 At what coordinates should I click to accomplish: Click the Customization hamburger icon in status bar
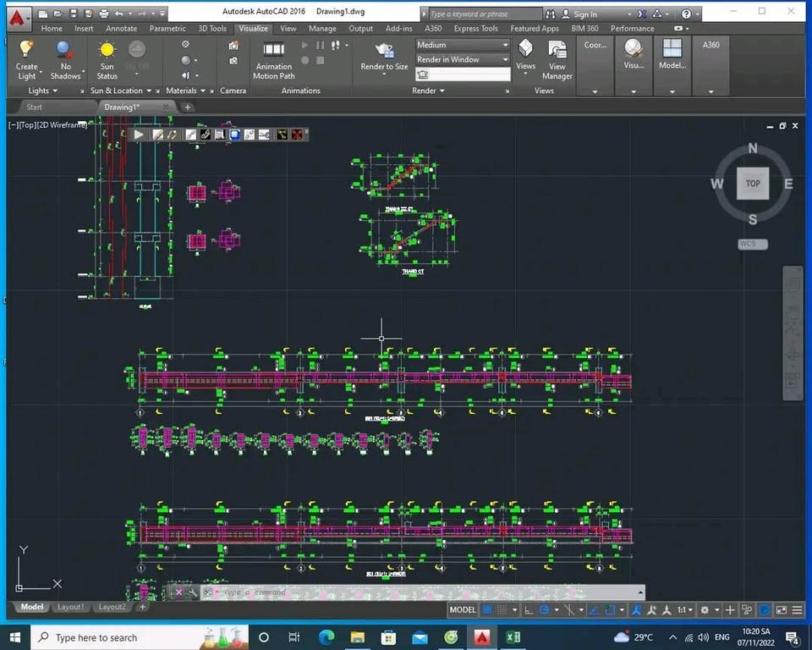(x=797, y=610)
